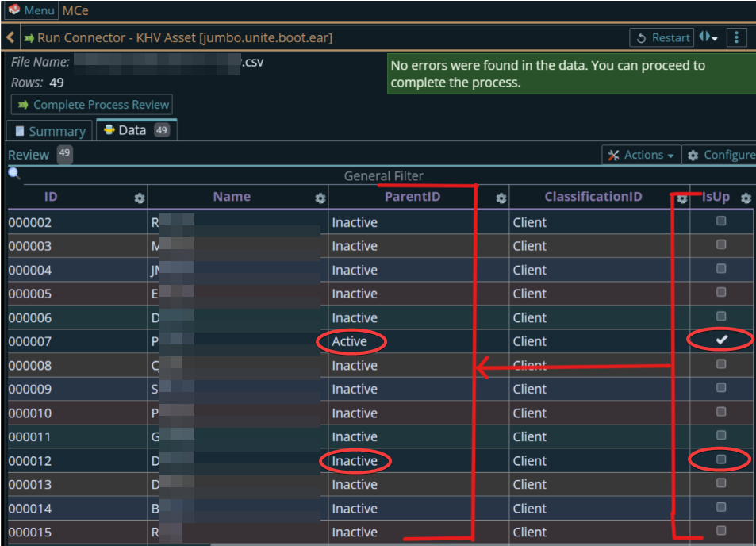Open ParentID column gear settings

(501, 198)
